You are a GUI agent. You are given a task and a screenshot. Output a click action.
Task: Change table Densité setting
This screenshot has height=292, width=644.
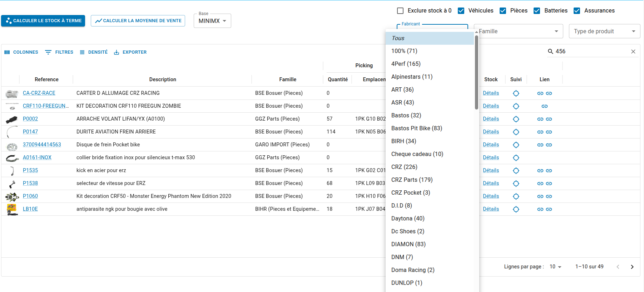click(94, 52)
